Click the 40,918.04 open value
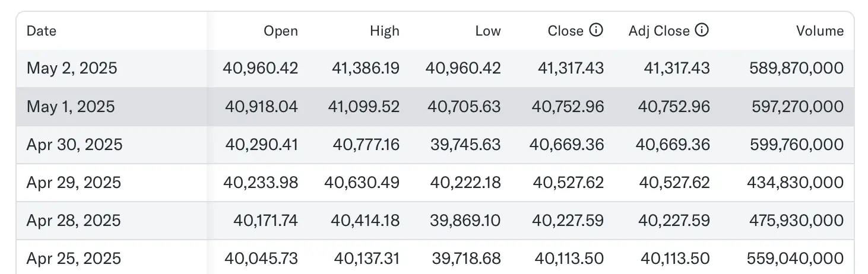Image resolution: width=868 pixels, height=274 pixels. [261, 107]
